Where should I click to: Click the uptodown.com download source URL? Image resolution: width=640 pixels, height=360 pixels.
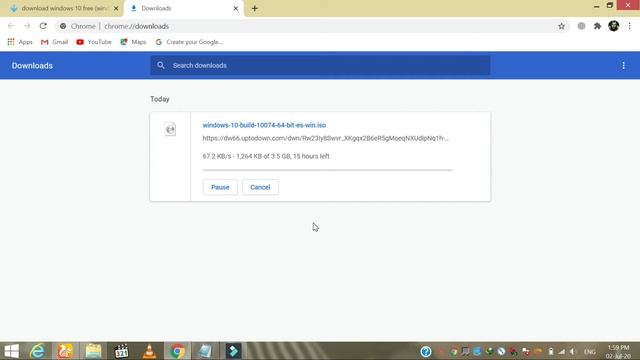[x=325, y=138]
